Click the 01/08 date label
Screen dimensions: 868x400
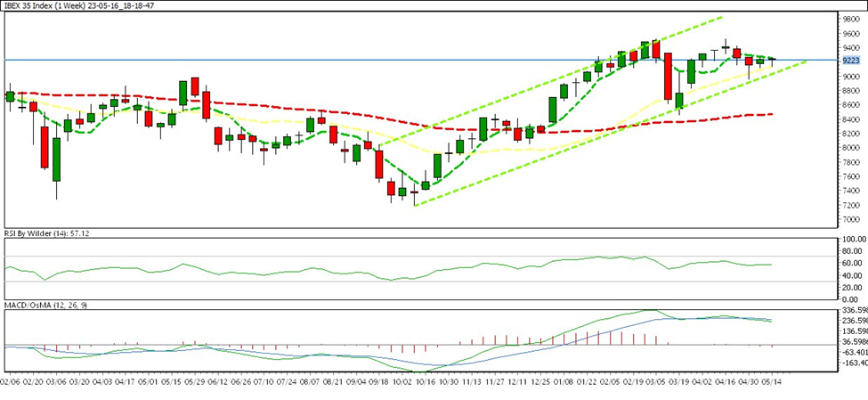(564, 382)
